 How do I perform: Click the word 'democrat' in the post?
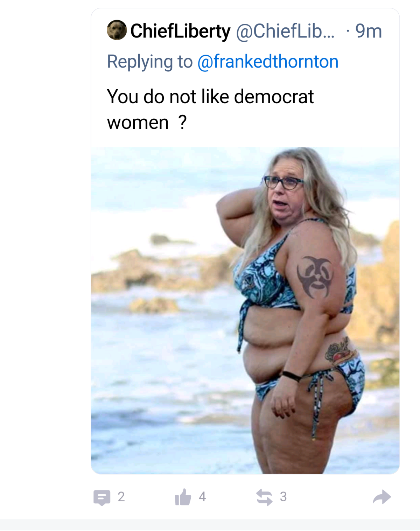pos(274,96)
